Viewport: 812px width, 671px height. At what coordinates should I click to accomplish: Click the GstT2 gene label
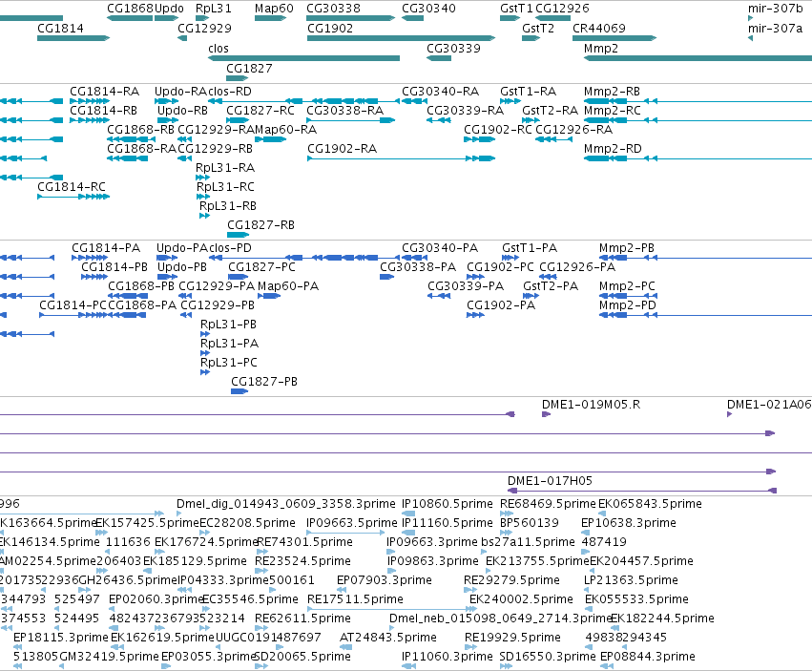538,28
